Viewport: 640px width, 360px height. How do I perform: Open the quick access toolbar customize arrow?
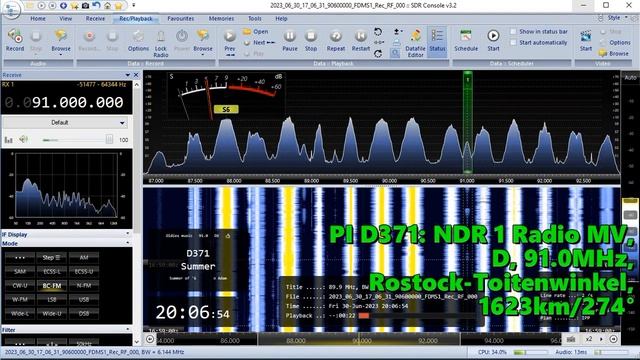133,6
